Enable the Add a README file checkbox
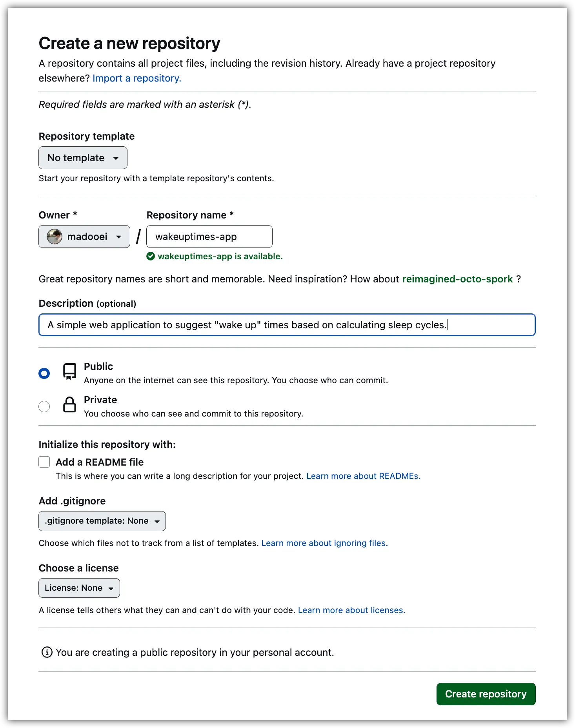 pyautogui.click(x=44, y=462)
